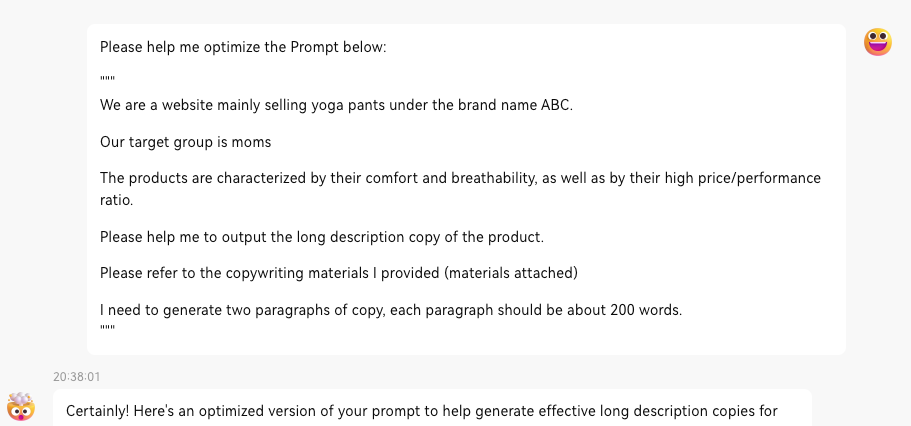
Task: Click the line 'Our target group is moms'
Action: pos(185,142)
